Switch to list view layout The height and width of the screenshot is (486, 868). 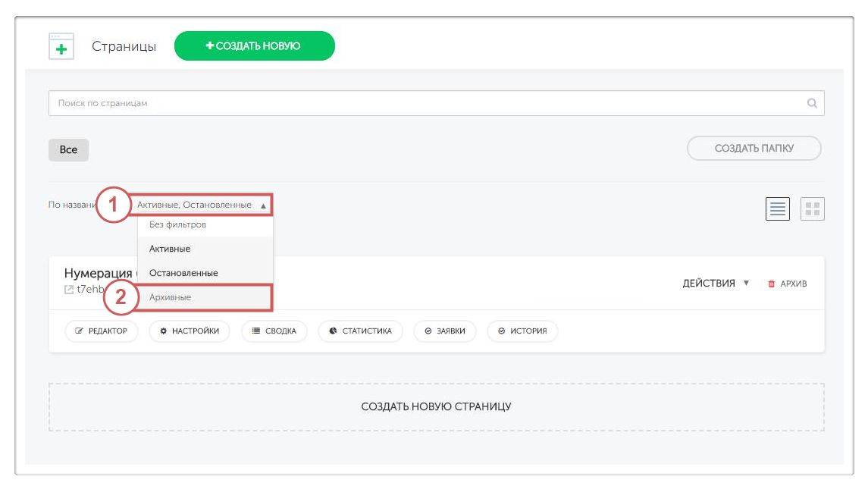click(778, 209)
